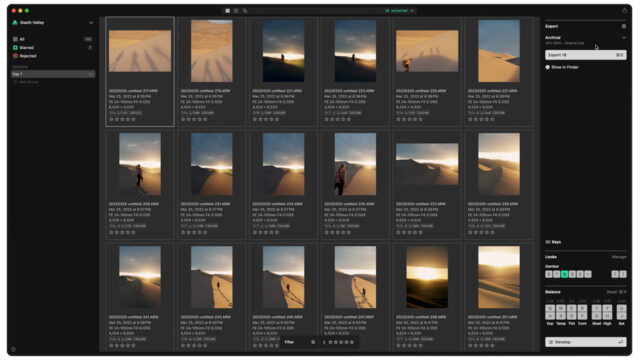Expand the Death Valley library chevron
The height and width of the screenshot is (360, 640).
[91, 23]
